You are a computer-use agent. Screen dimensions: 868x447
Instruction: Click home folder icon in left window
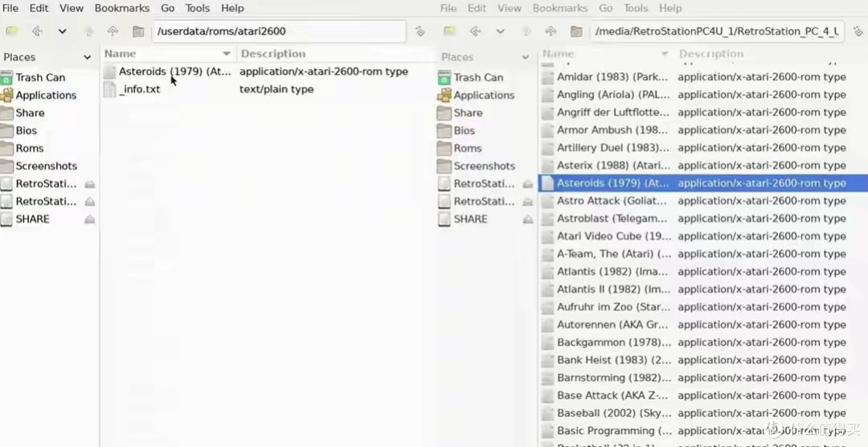[x=138, y=31]
